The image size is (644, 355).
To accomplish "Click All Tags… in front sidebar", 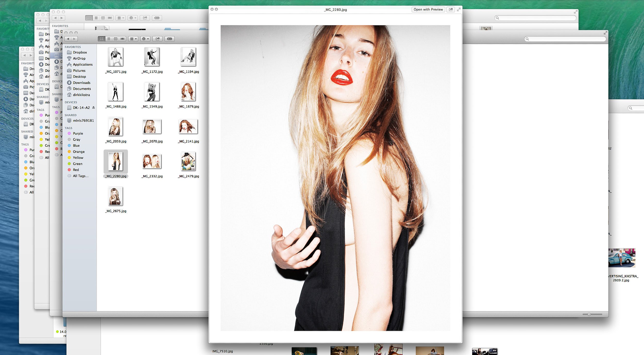I will point(80,176).
